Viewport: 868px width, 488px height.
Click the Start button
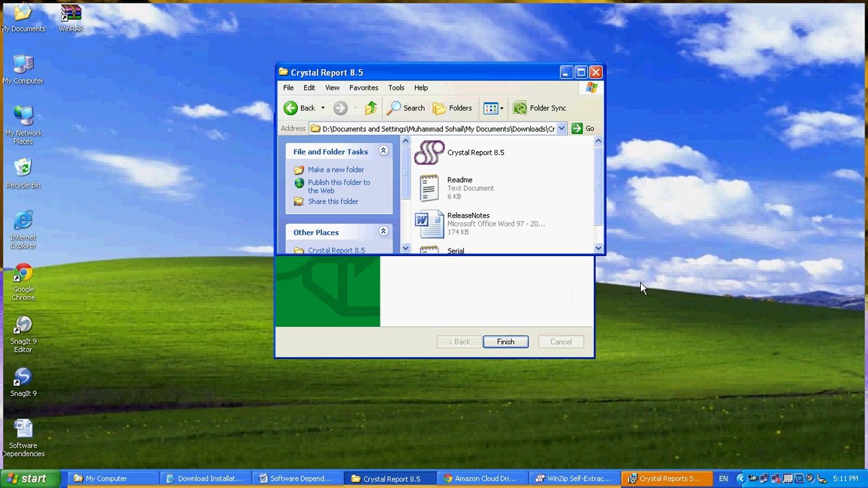[x=28, y=479]
